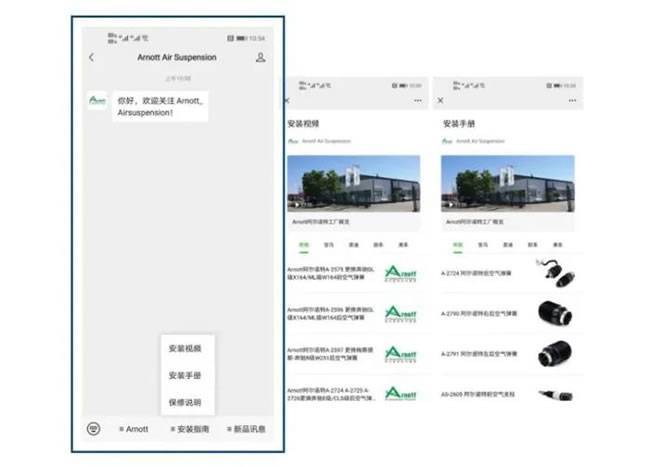Screen dimensions: 650x467
Task: Expand the 新品讯息 bottom menu
Action: 246,429
